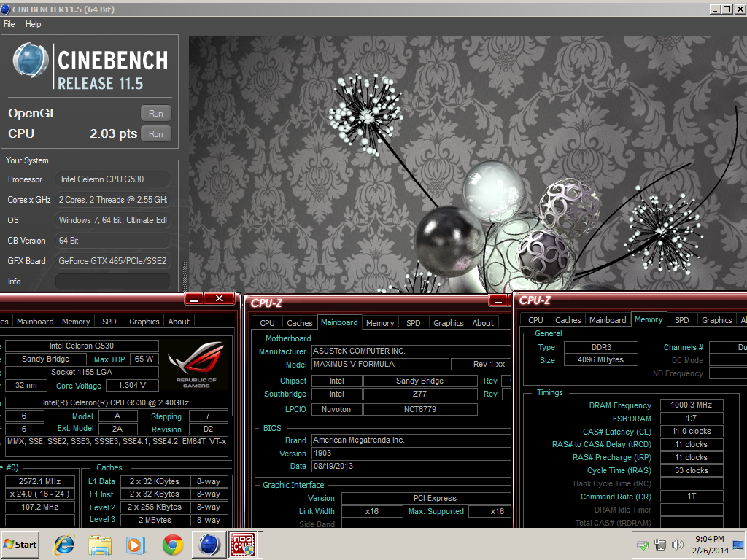This screenshot has height=560, width=747.
Task: Click the BIOS date 08/19/2013 field
Action: 411,466
